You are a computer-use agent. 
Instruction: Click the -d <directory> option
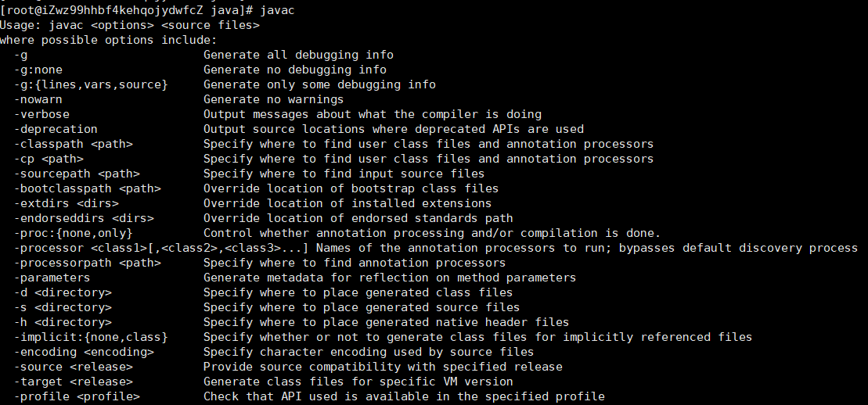pos(63,292)
